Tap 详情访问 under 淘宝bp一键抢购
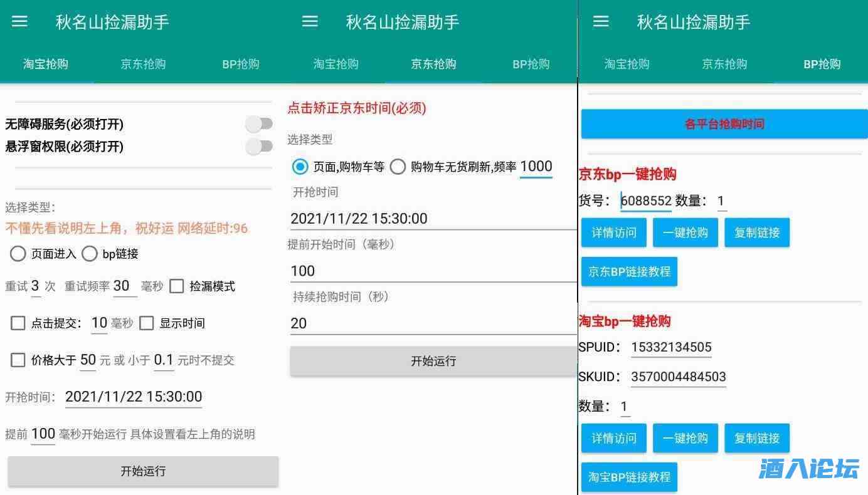Image resolution: width=868 pixels, height=495 pixels. point(614,438)
